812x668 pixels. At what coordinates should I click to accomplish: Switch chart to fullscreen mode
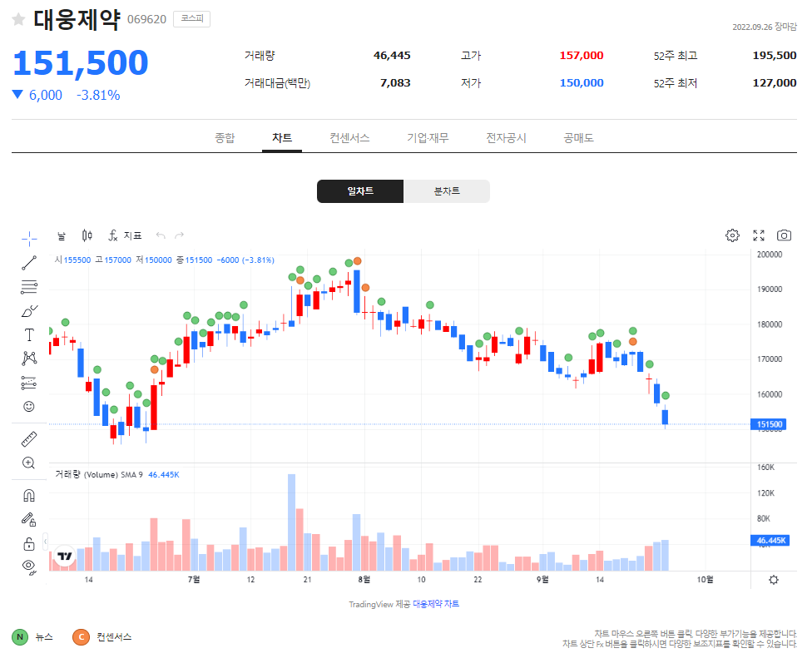click(759, 235)
